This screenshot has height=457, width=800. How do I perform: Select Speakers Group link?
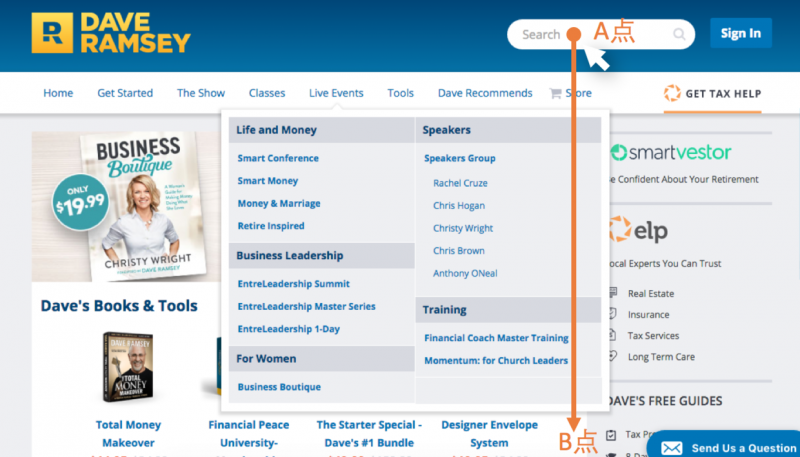460,158
